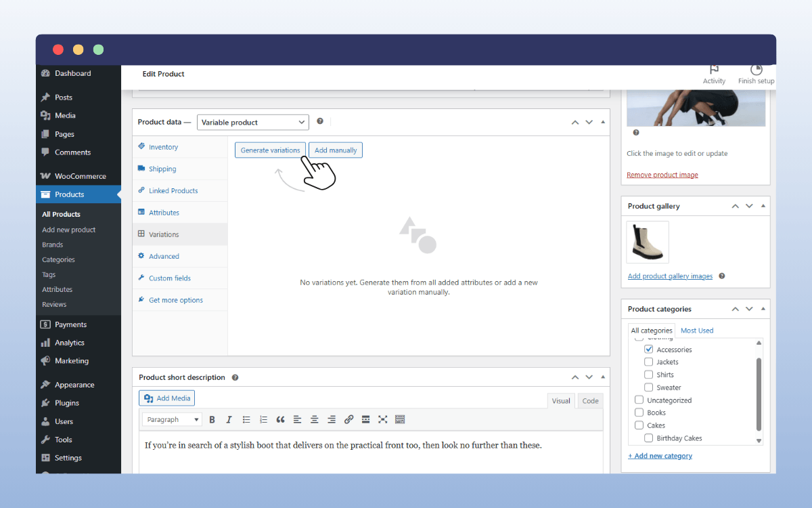Open the Paragraph format dropdown
Viewport: 812px width, 508px height.
click(173, 420)
